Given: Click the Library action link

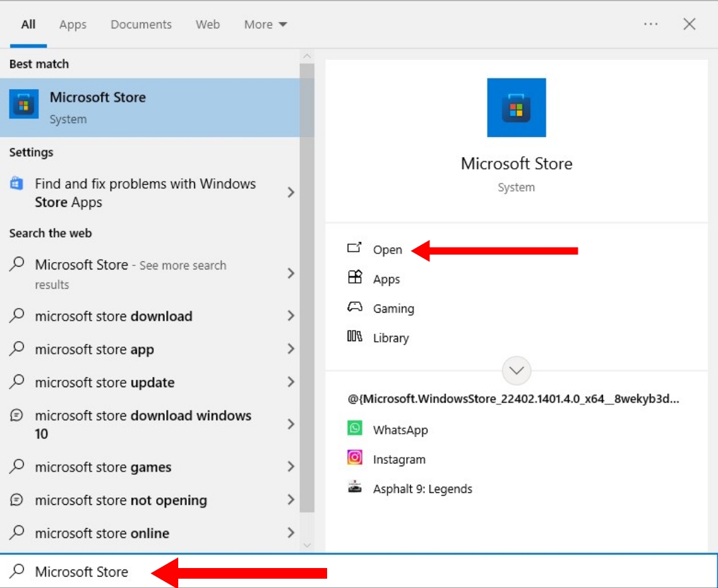Looking at the screenshot, I should (x=391, y=338).
